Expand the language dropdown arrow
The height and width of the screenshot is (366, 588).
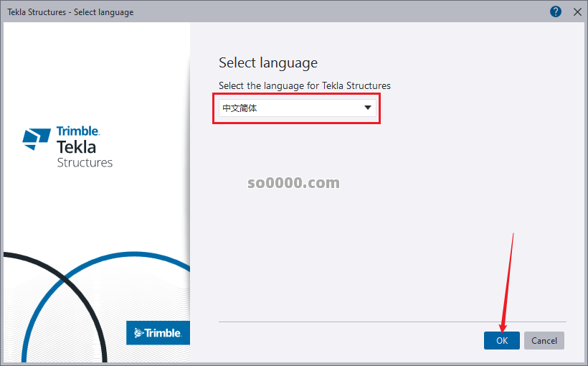click(367, 108)
